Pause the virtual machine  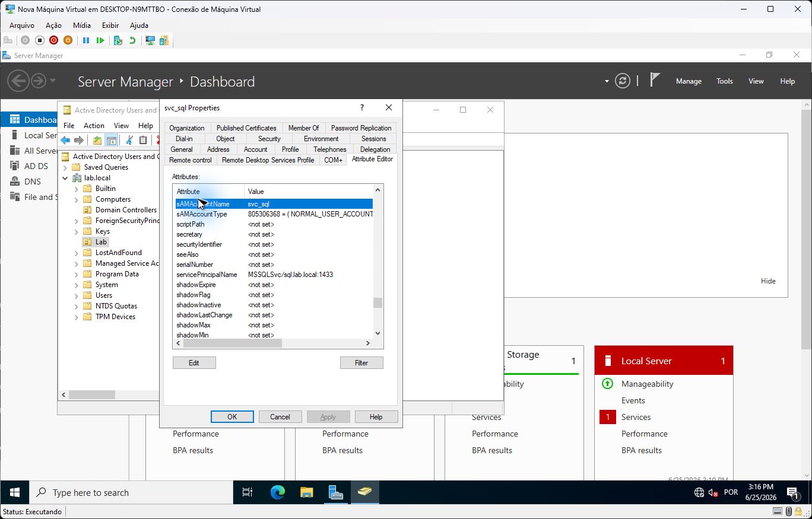(85, 40)
